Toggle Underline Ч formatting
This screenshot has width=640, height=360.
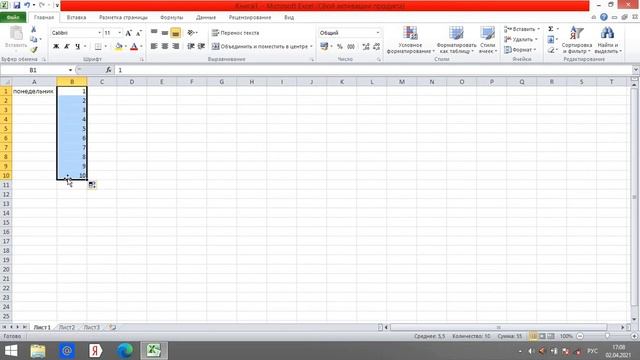[77, 47]
